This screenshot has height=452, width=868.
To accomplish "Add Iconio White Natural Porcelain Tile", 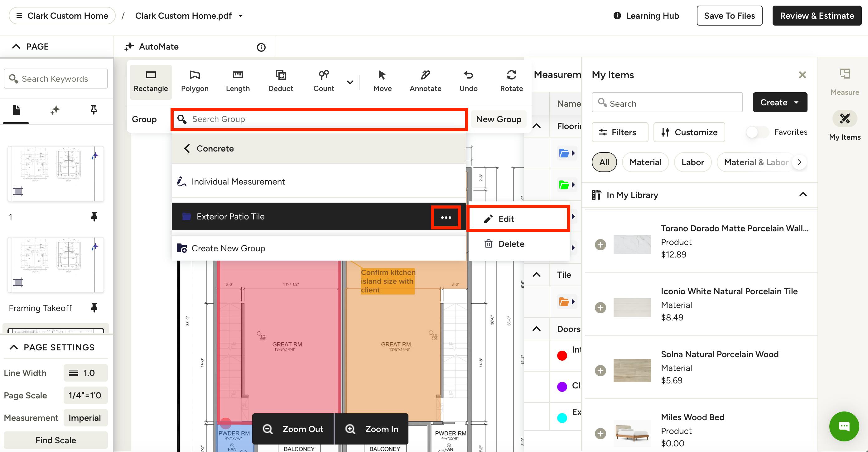I will [600, 307].
